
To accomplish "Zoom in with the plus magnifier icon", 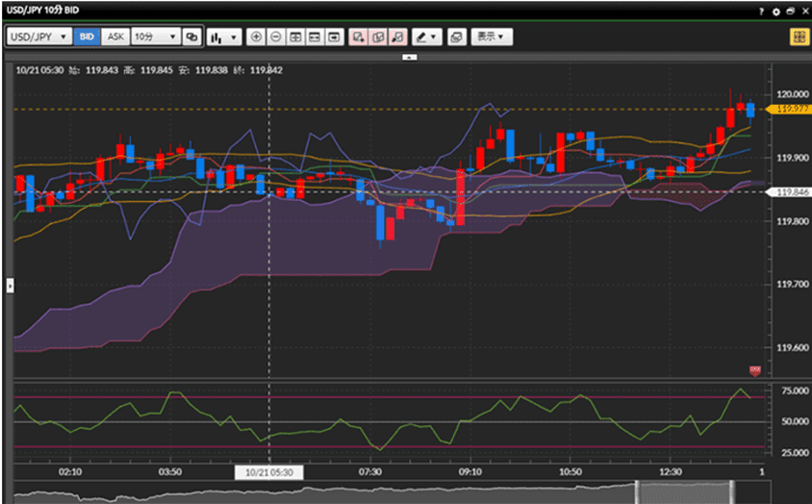I will tap(256, 37).
